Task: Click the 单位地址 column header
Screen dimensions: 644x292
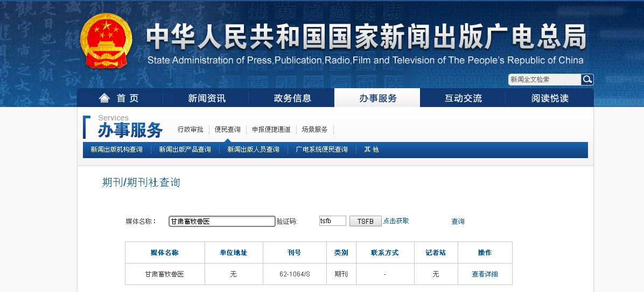Action: 234,253
